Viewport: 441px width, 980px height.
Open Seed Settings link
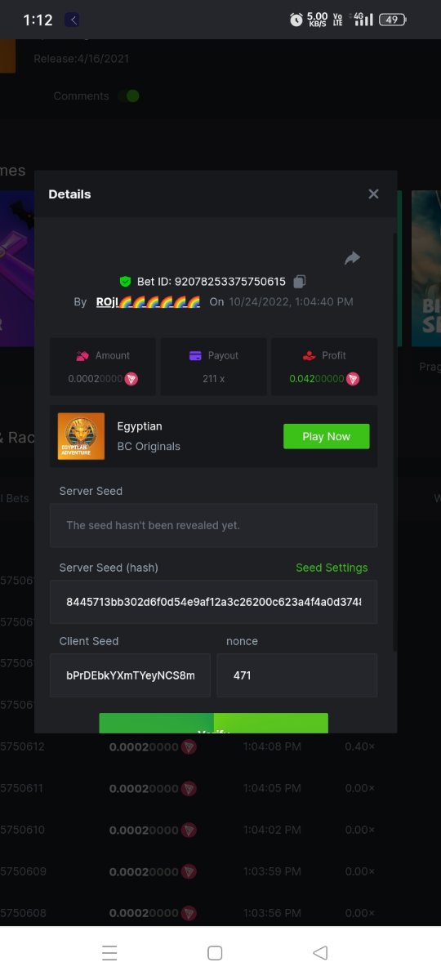tap(332, 568)
